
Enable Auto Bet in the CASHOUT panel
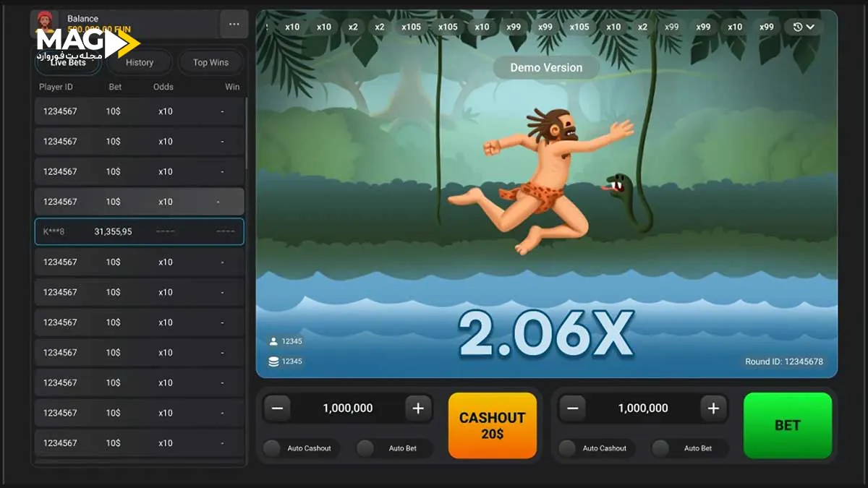tap(395, 448)
